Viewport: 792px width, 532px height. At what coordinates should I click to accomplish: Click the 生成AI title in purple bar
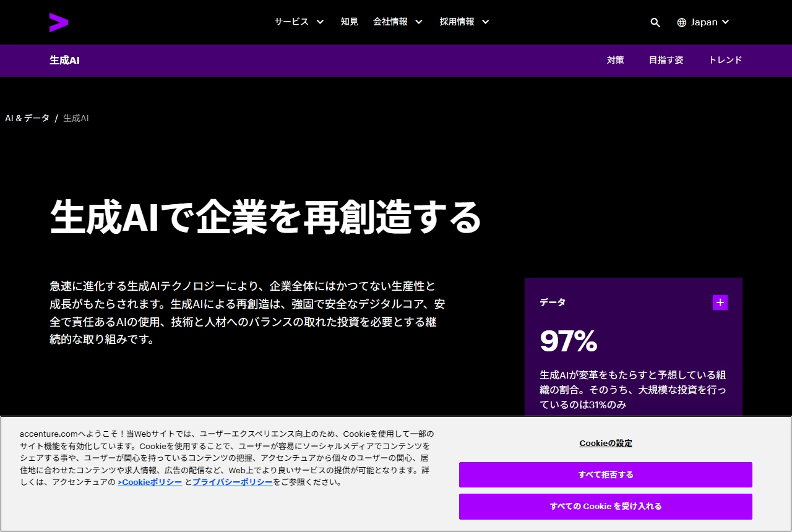click(64, 60)
